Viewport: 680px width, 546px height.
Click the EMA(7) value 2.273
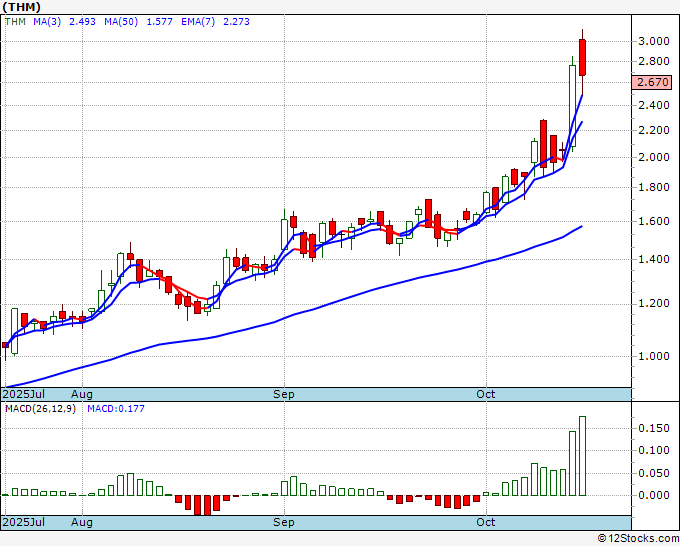pos(236,22)
